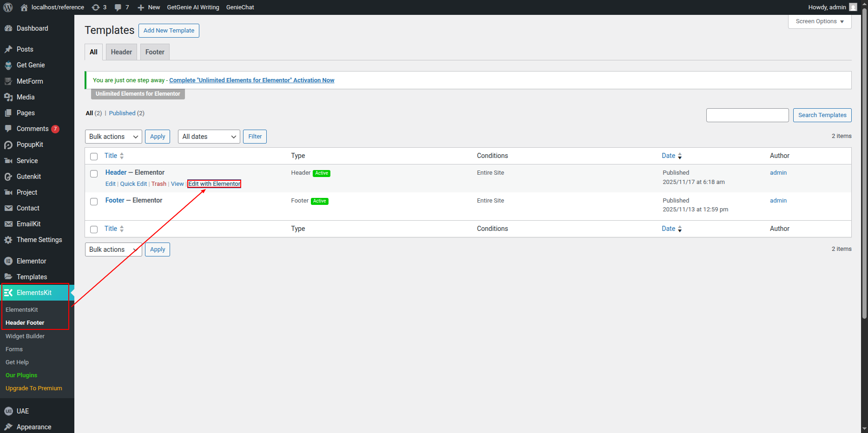The width and height of the screenshot is (868, 433).
Task: Click the Filter button
Action: point(255,137)
